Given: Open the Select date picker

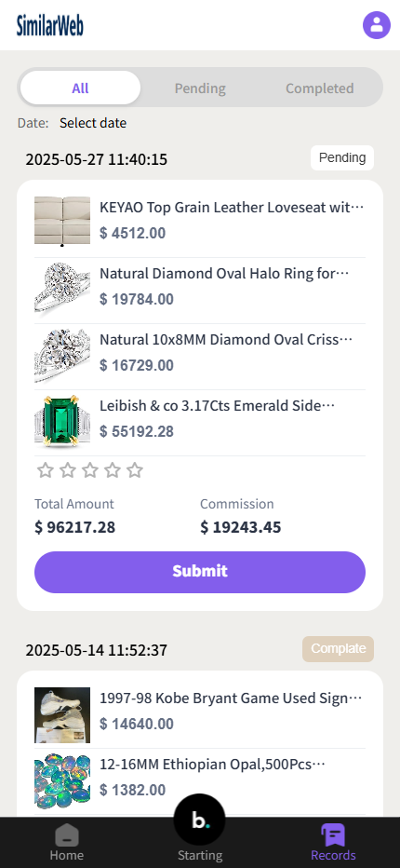Looking at the screenshot, I should point(93,123).
